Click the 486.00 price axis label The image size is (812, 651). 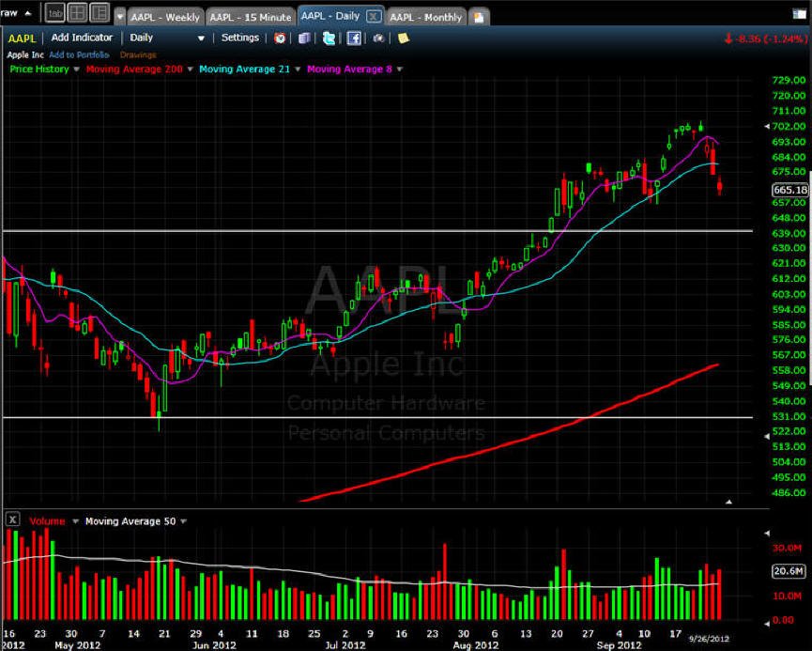point(789,492)
